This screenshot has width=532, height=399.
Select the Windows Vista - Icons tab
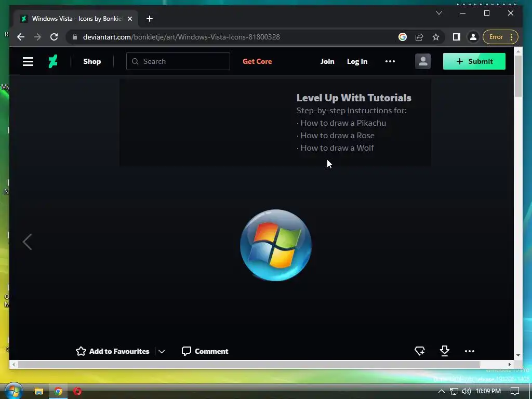(x=76, y=19)
